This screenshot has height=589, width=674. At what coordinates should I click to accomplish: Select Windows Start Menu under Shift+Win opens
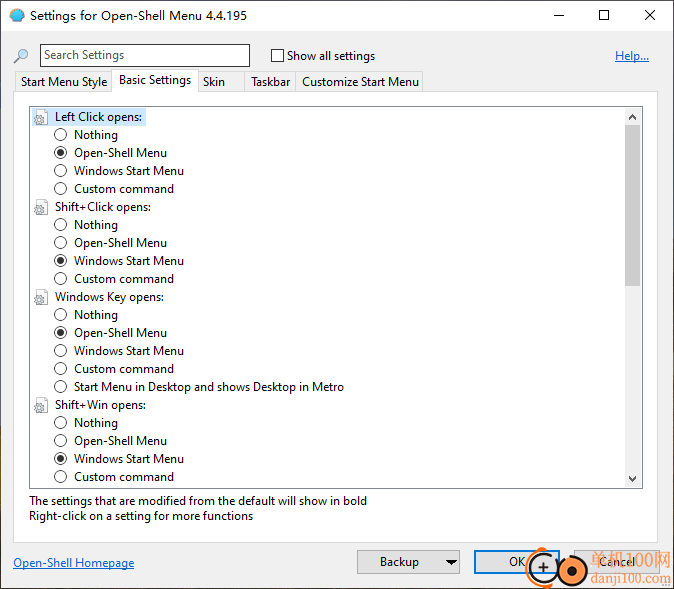(x=61, y=459)
